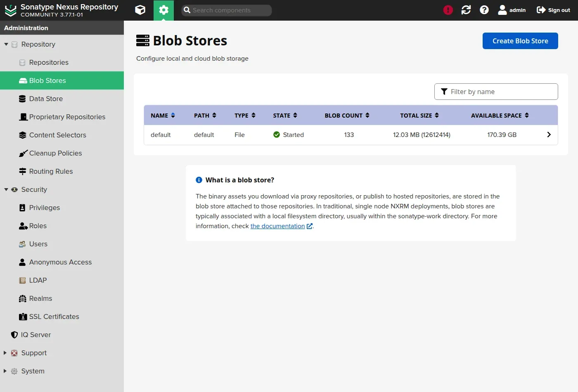Image resolution: width=578 pixels, height=392 pixels.
Task: Open the Help question mark icon
Action: (484, 10)
